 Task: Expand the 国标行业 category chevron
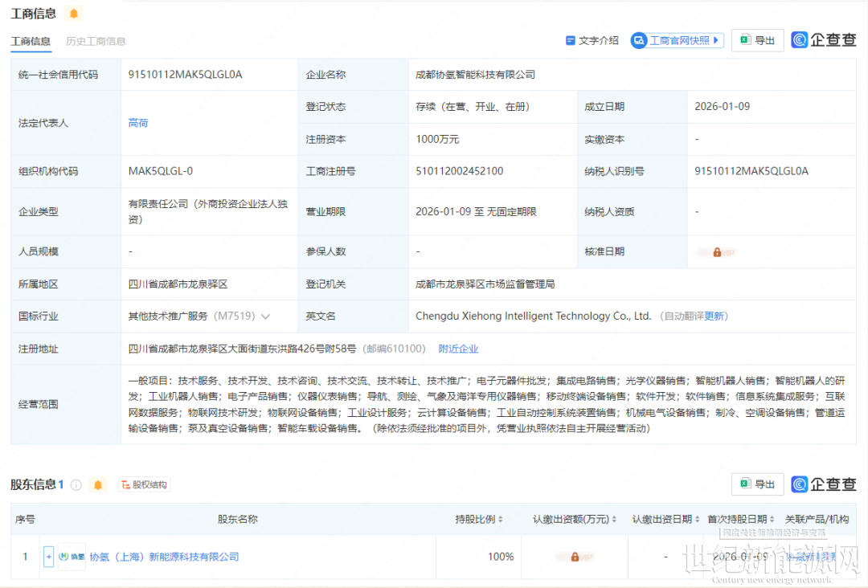tap(266, 316)
